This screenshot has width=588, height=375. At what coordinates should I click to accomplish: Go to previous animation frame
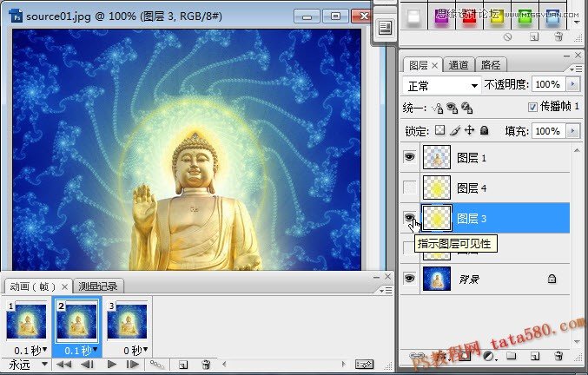[87, 364]
